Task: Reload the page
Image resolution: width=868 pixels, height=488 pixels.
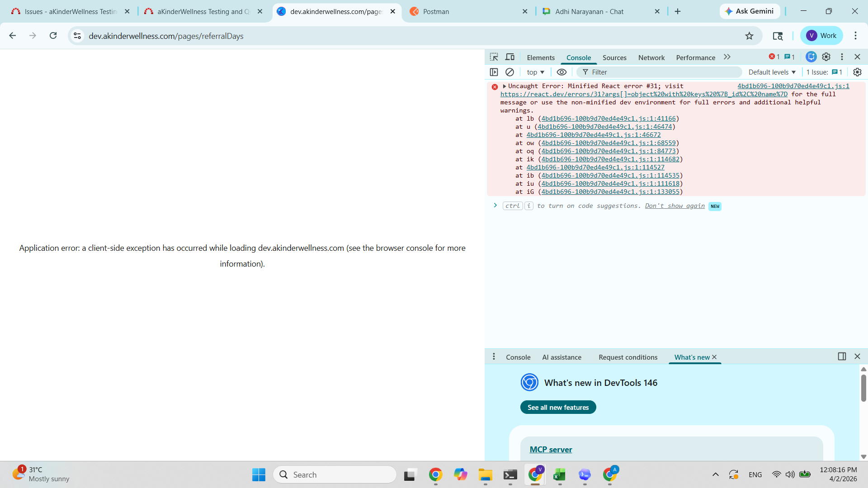Action: click(53, 36)
